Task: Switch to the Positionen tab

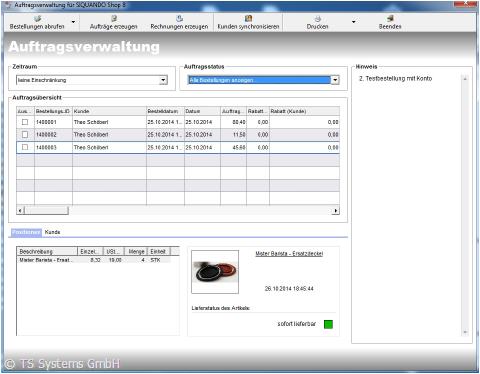Action: [x=26, y=232]
